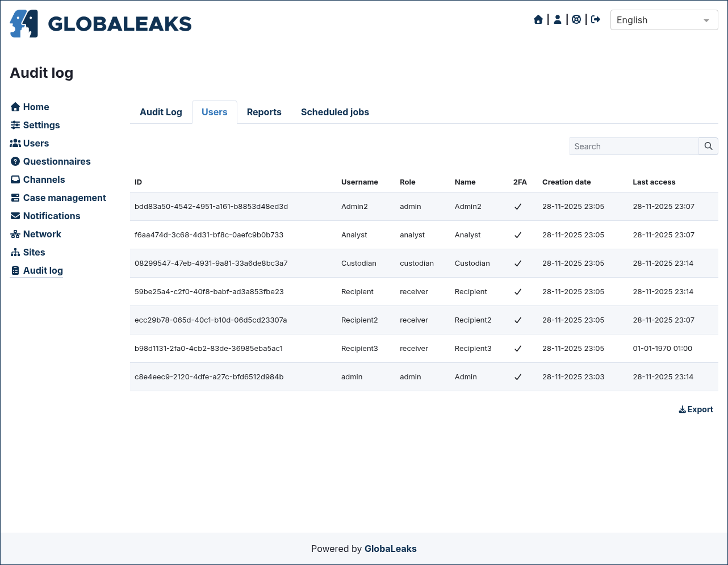Switch to the Audit Log tab
728x565 pixels.
click(161, 112)
